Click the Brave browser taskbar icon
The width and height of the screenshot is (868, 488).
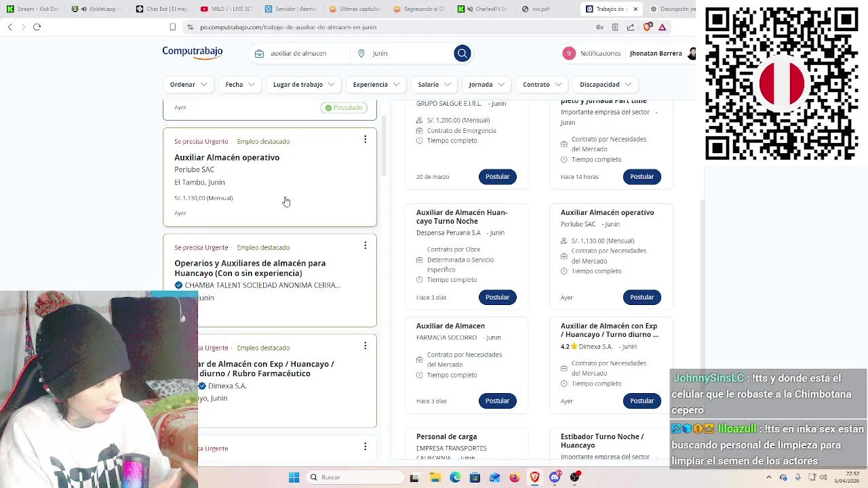(535, 477)
